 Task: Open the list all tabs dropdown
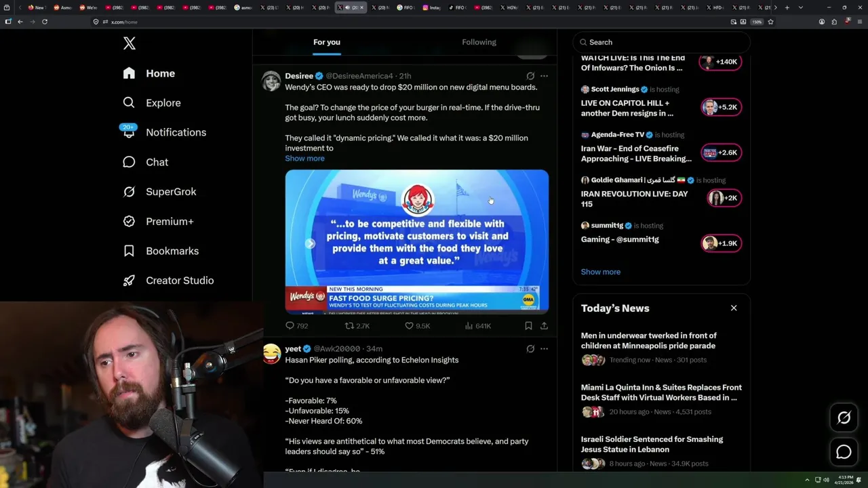(x=801, y=7)
